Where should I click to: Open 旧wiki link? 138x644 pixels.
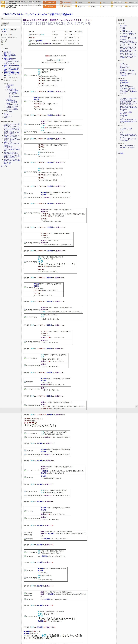click(x=5, y=118)
